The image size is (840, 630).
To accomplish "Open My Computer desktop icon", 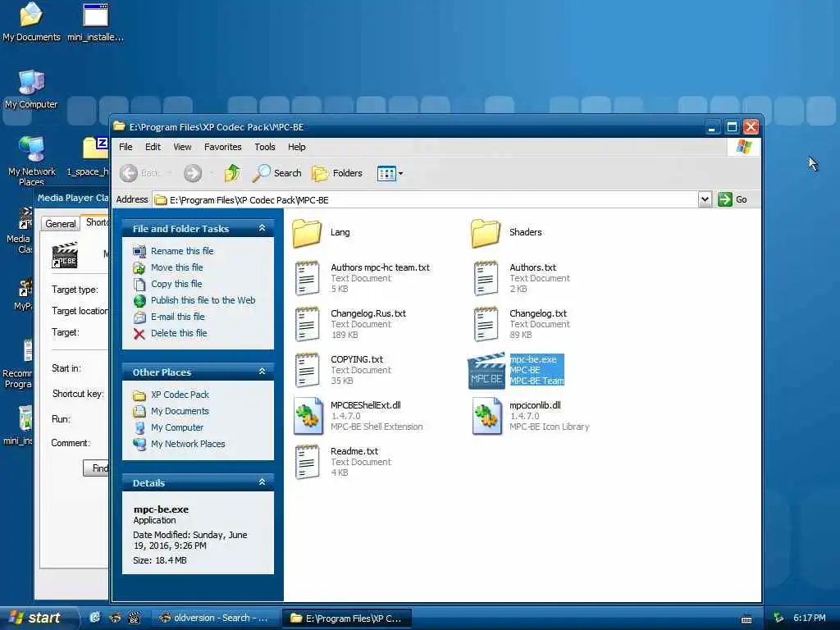I will coord(31,90).
